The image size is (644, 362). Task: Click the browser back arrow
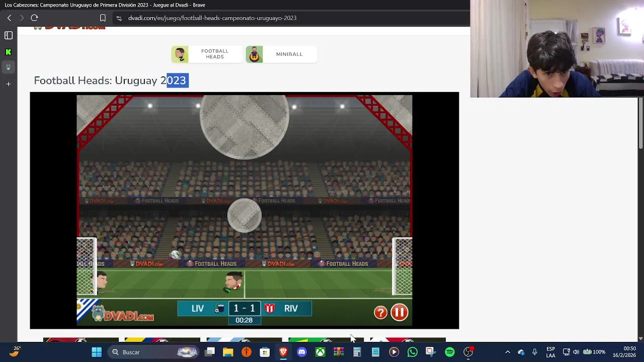[x=9, y=18]
